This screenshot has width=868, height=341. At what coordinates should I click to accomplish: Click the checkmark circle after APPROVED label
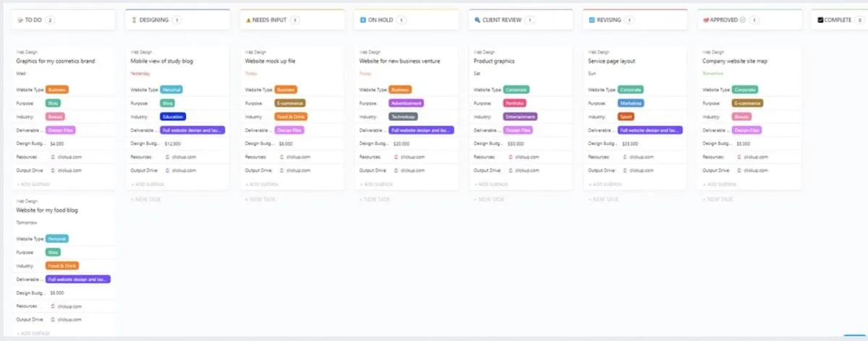coord(742,20)
